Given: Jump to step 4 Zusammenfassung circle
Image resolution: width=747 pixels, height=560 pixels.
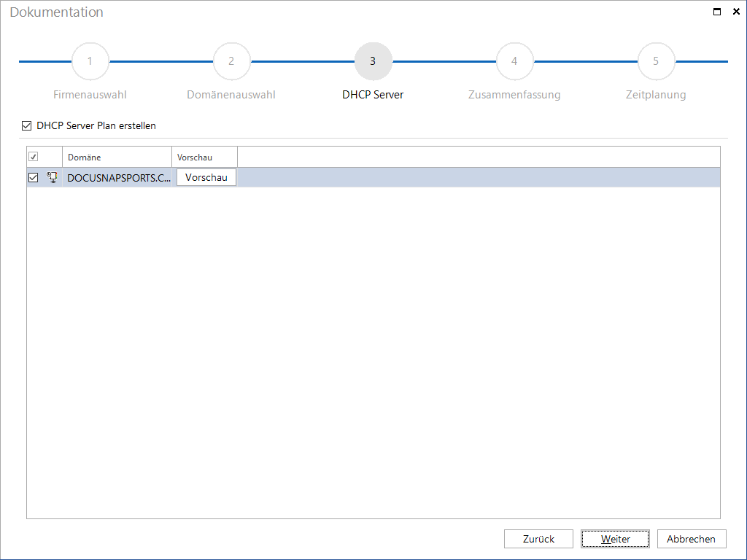Looking at the screenshot, I should [x=514, y=61].
